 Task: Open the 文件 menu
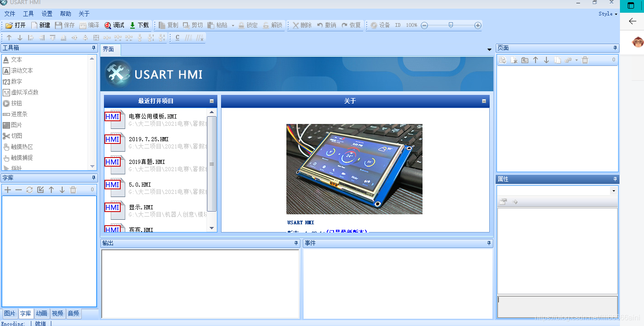10,14
